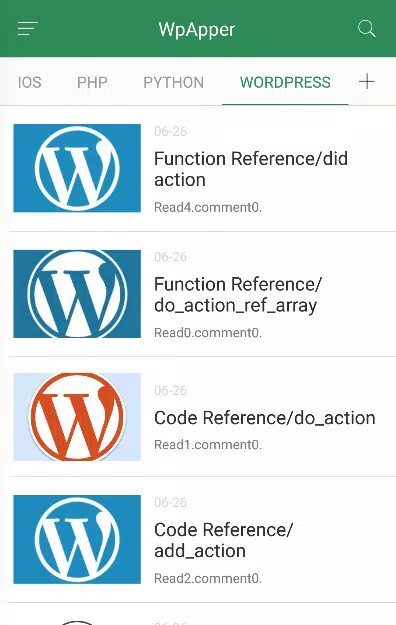
Task: Tap Read4.comment0. stats text
Action: tap(208, 207)
